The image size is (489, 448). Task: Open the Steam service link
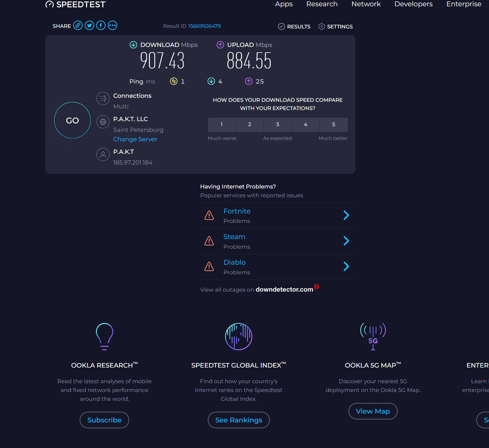pos(234,237)
